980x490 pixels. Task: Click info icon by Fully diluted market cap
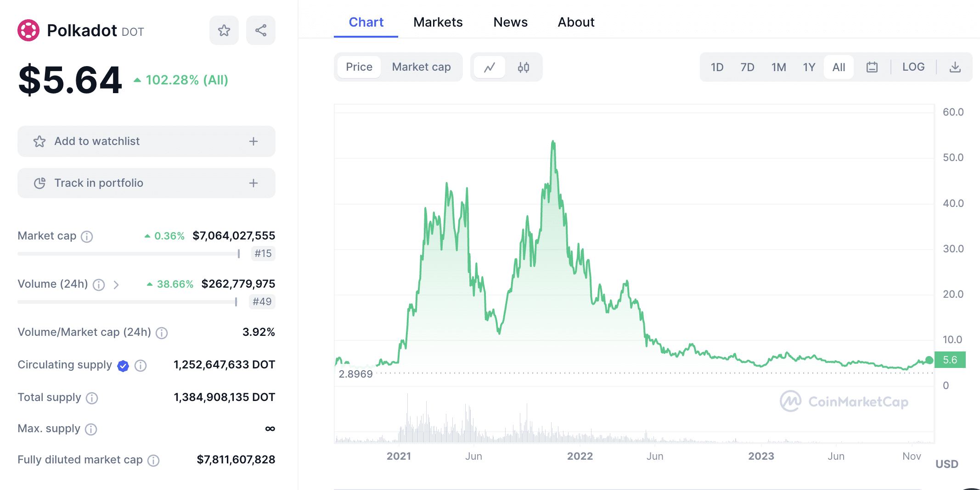pos(153,460)
